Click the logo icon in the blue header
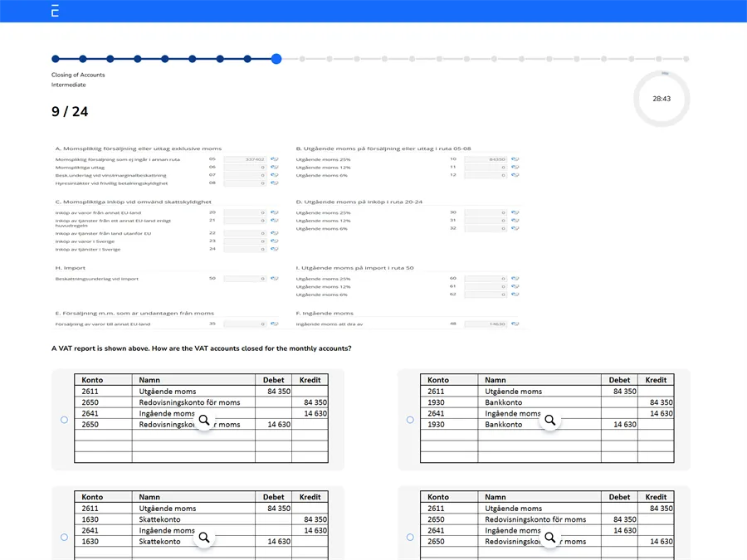 click(55, 11)
